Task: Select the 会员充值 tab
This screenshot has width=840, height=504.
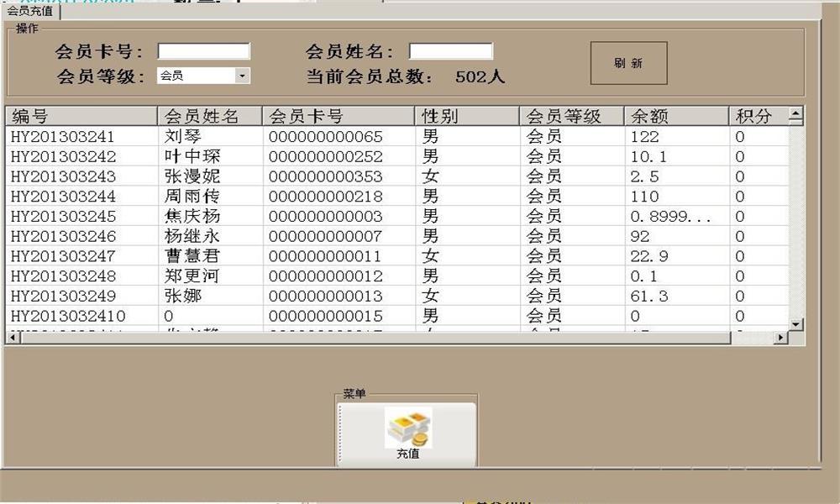Action: [x=30, y=11]
